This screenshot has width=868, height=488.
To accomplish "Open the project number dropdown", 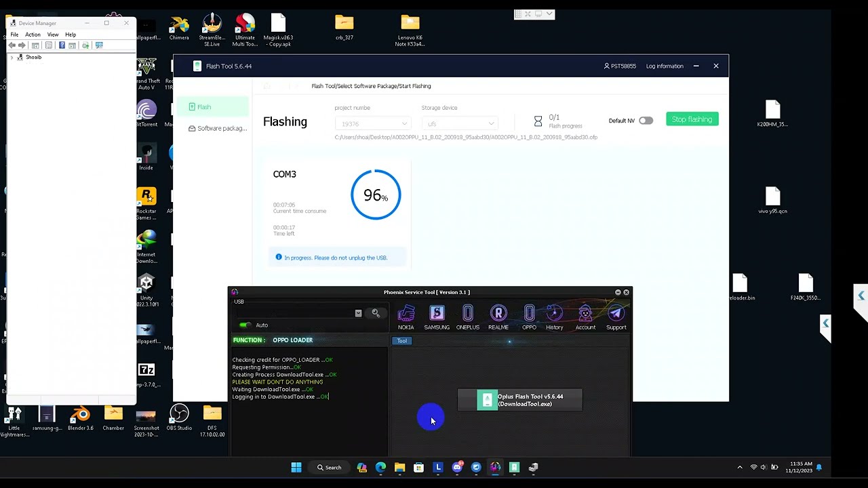I will [373, 124].
